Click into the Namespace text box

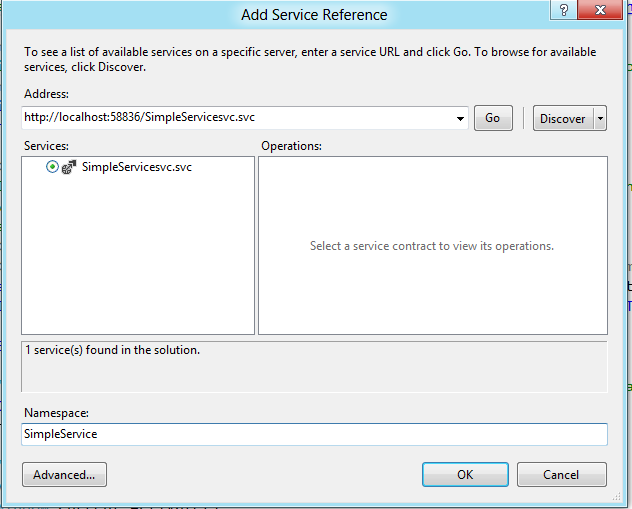click(x=314, y=434)
